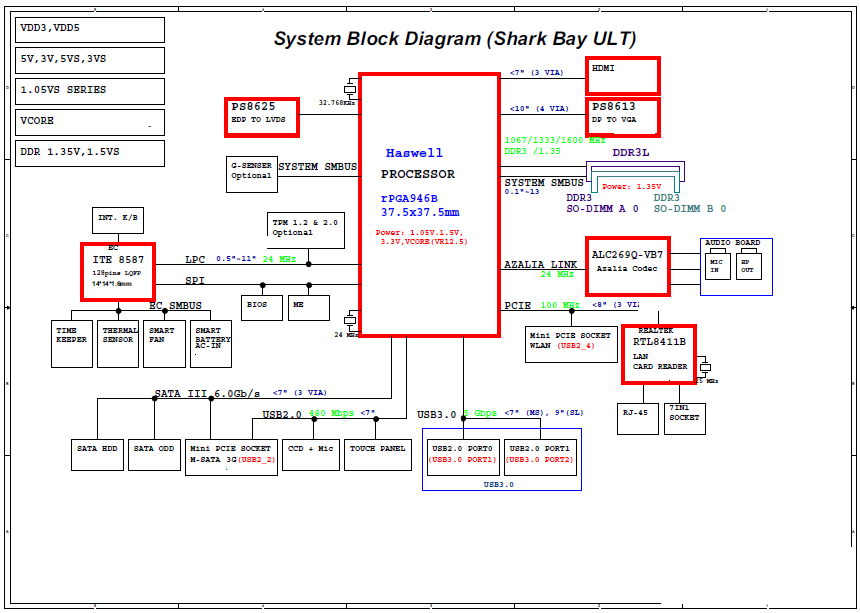Select the ALC269Q-VB7 Azalia Codec block
The image size is (860, 613).
tap(628, 266)
